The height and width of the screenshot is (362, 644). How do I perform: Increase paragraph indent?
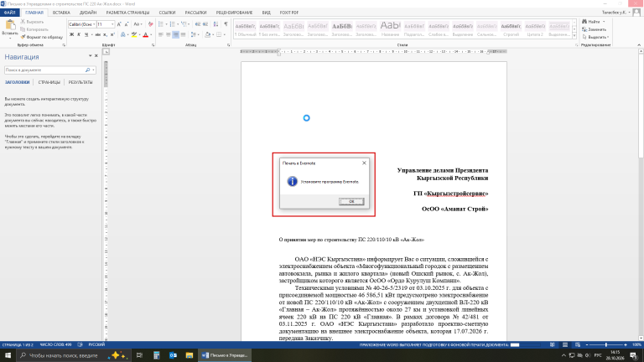click(x=205, y=24)
